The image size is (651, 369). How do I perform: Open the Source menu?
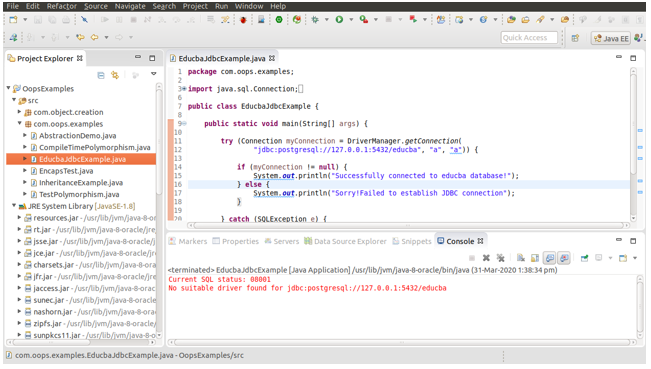(96, 6)
